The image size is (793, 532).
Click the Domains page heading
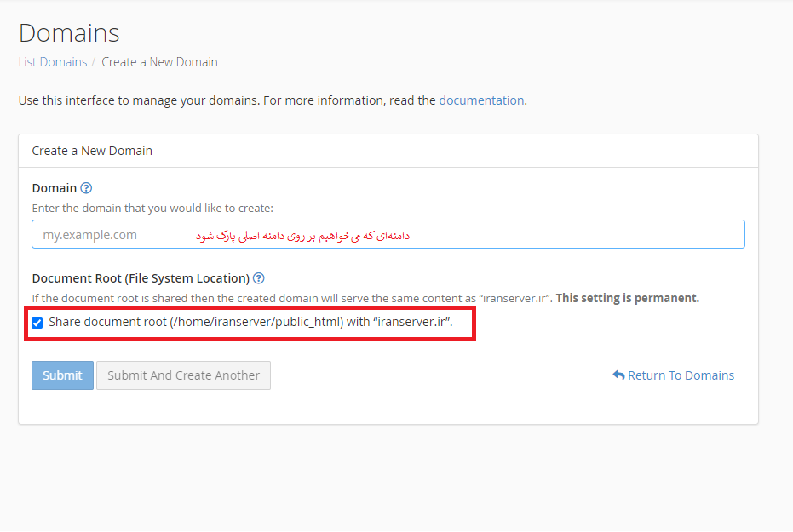[69, 33]
